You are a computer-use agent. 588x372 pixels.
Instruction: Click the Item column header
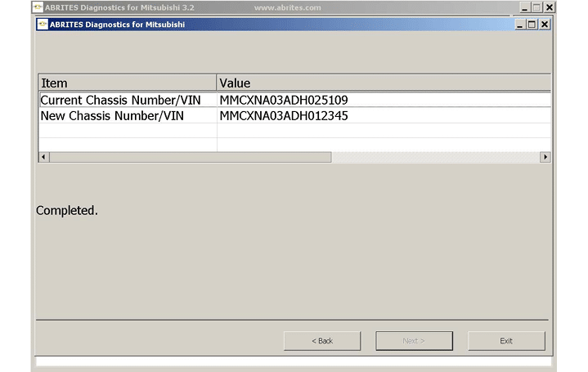coord(128,83)
